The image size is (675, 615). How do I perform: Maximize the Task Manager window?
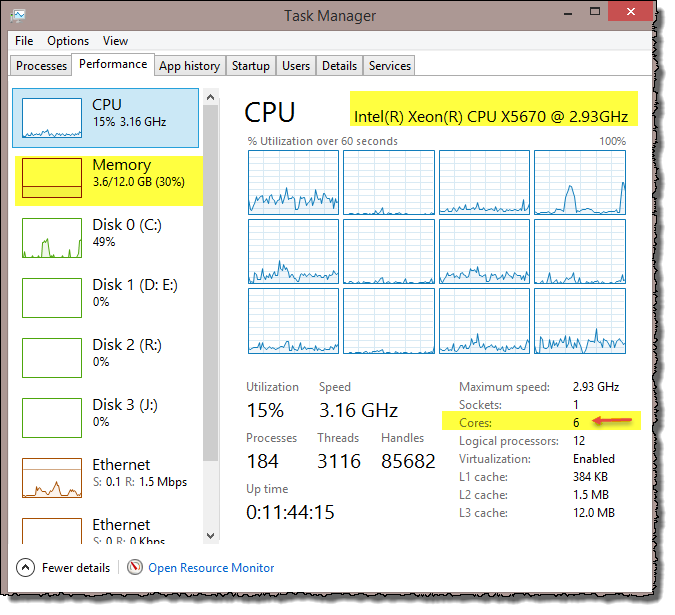[x=595, y=12]
